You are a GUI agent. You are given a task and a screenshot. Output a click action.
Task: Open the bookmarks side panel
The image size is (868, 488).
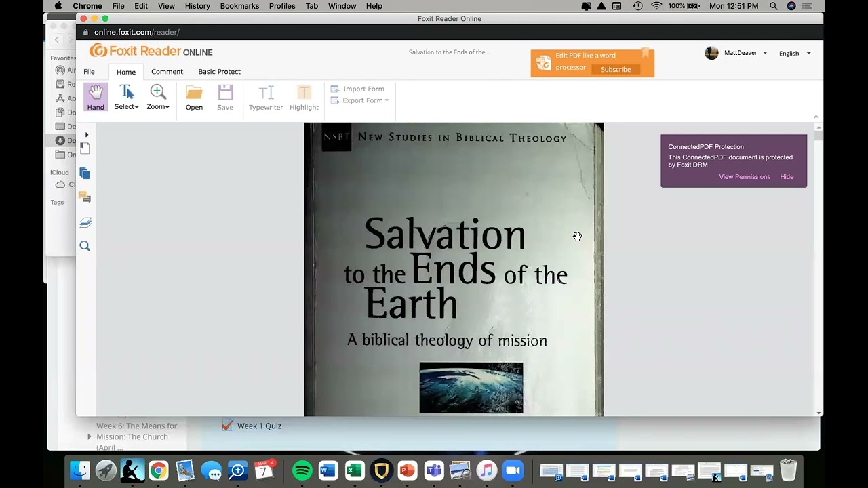pyautogui.click(x=85, y=148)
